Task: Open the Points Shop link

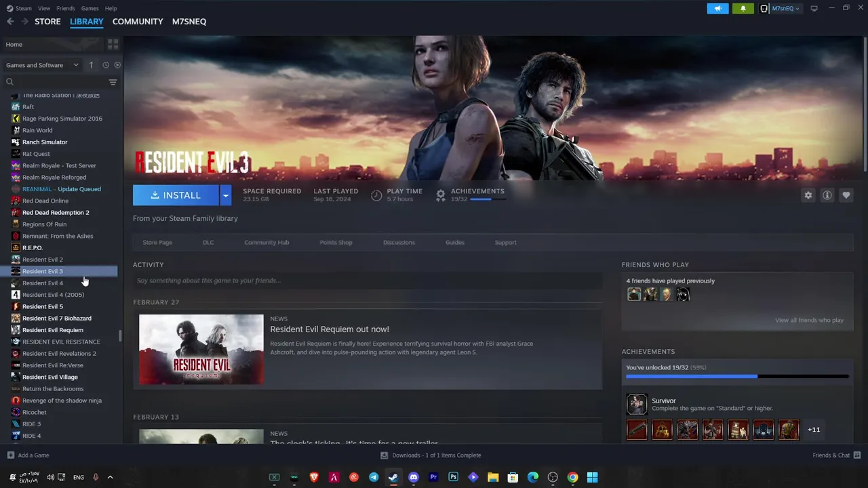Action: point(336,242)
